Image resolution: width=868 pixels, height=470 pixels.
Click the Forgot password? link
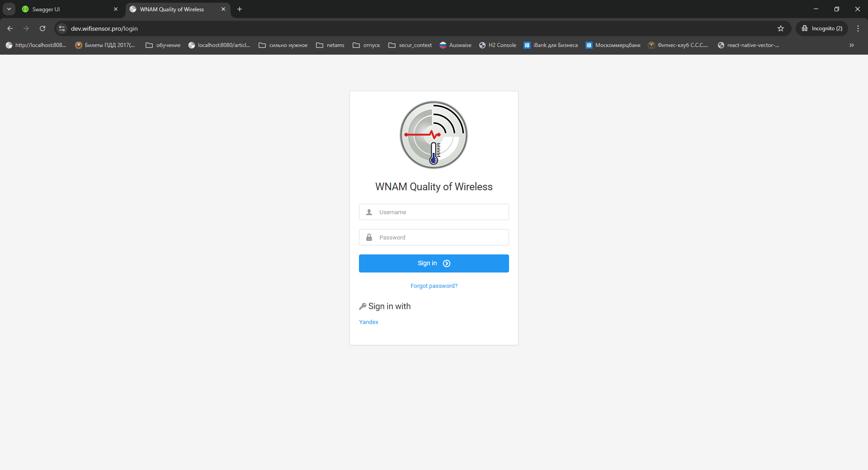point(434,286)
